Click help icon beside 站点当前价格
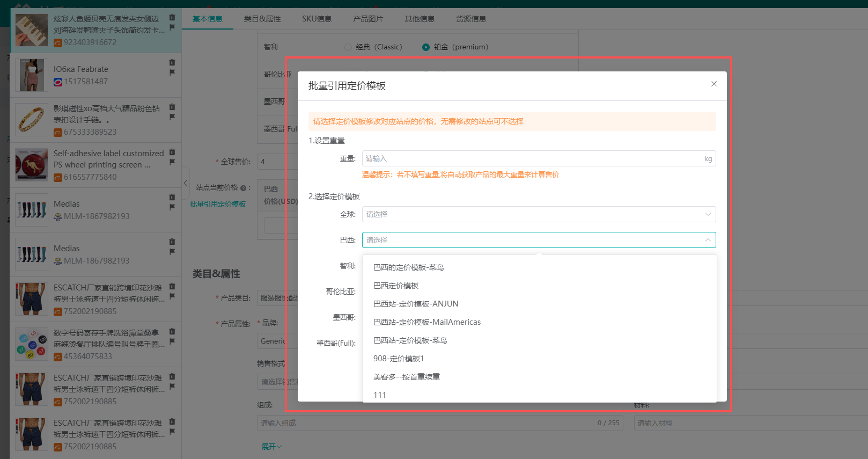The height and width of the screenshot is (459, 868). point(243,188)
